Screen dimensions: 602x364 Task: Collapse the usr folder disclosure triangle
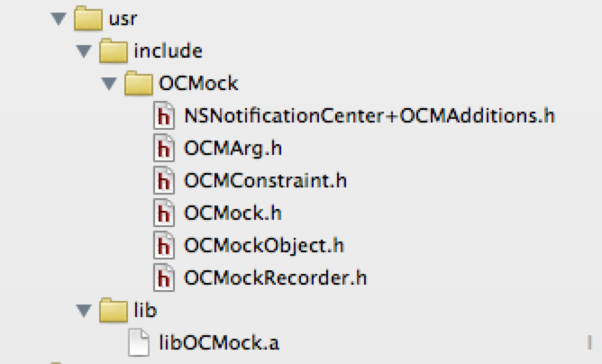pos(59,19)
